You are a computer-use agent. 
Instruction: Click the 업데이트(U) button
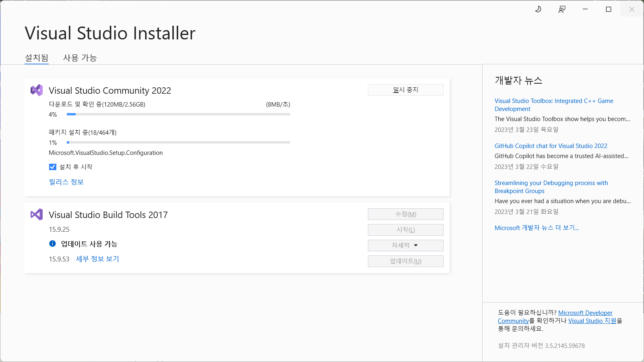point(406,261)
